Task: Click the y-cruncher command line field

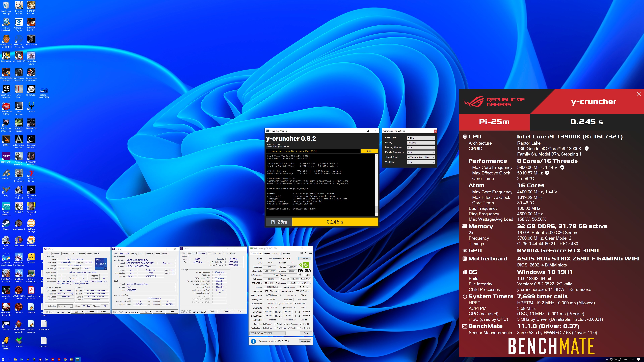Action: tap(313, 151)
